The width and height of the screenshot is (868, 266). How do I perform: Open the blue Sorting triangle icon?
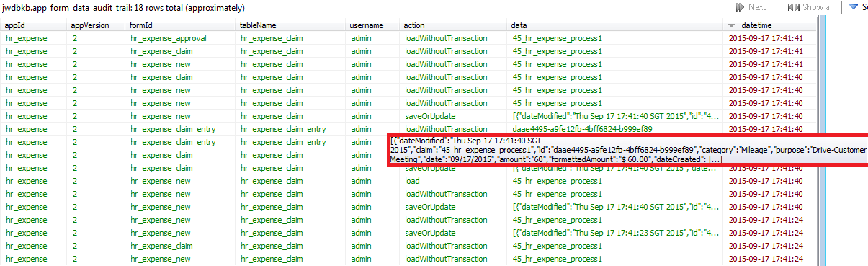[x=854, y=7]
